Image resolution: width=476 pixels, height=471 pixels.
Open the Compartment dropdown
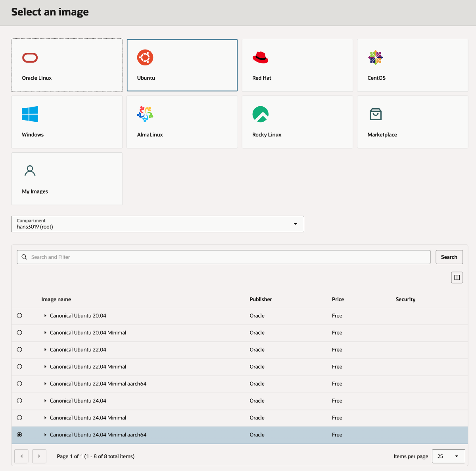coord(158,224)
